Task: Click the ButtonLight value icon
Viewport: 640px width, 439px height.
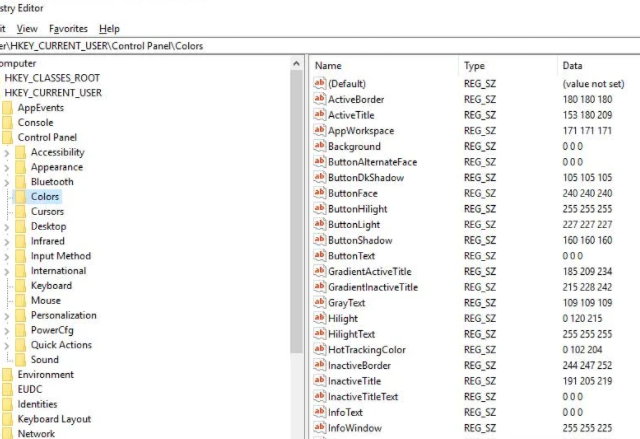Action: tap(320, 224)
